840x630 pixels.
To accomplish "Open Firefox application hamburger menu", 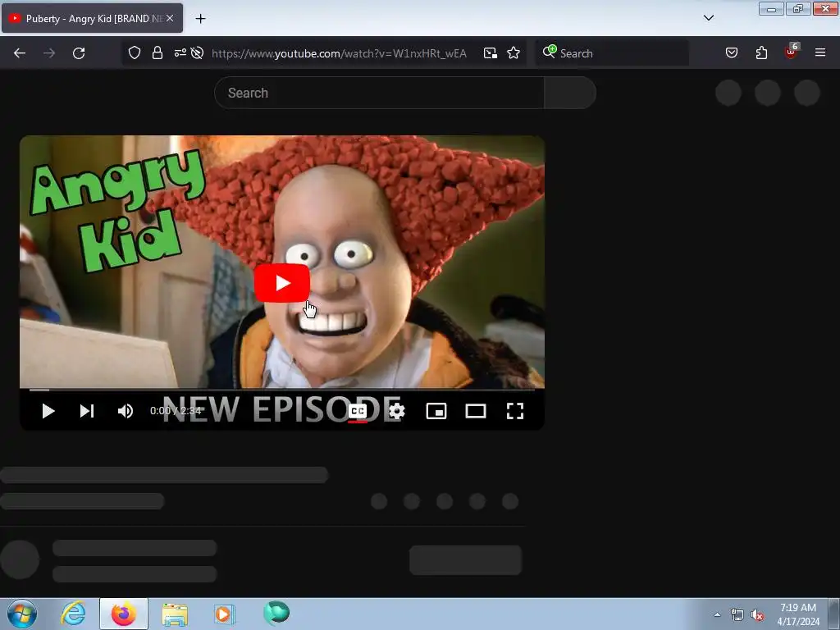I will (x=820, y=52).
